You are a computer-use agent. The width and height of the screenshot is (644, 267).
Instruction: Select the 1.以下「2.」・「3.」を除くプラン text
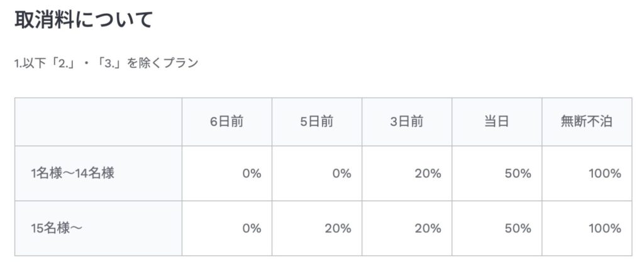[x=106, y=64]
